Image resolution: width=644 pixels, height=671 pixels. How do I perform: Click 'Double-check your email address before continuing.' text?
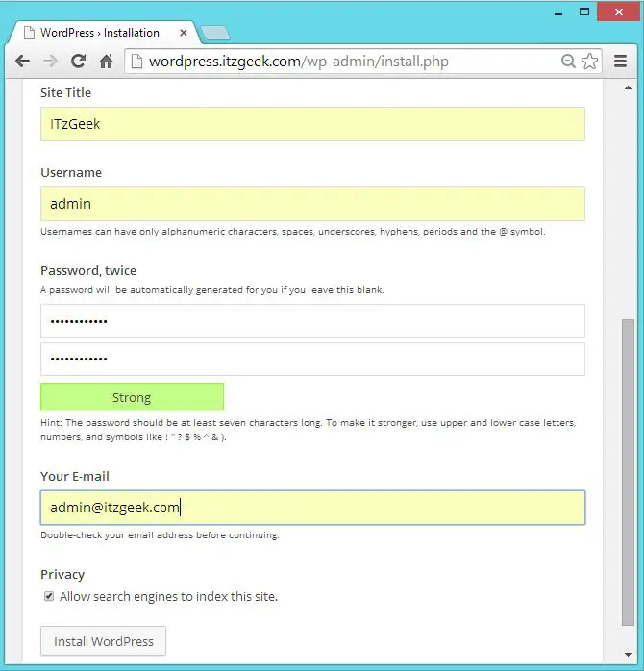pyautogui.click(x=160, y=535)
